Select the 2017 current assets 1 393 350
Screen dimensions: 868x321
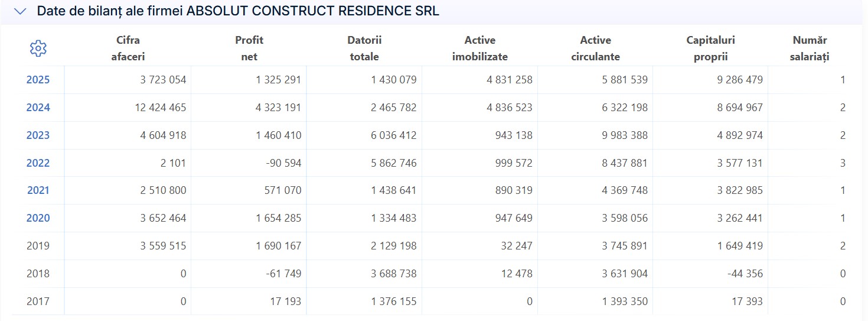point(625,301)
